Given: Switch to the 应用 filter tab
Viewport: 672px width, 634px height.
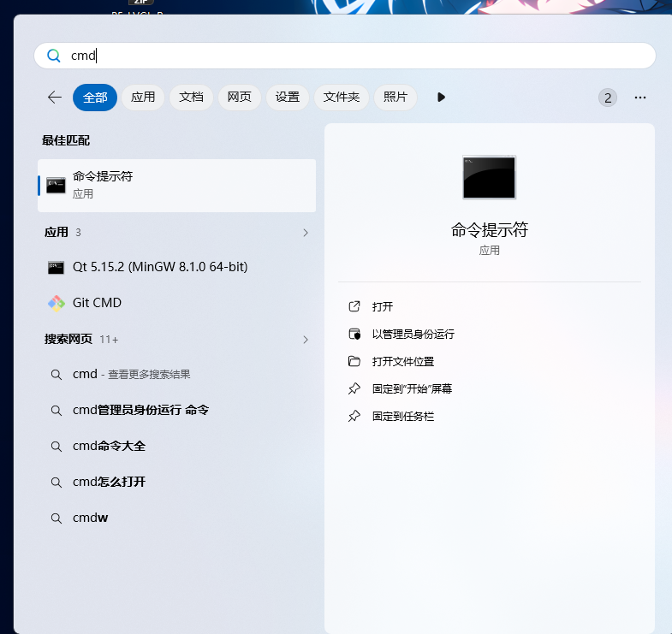Looking at the screenshot, I should pyautogui.click(x=143, y=98).
